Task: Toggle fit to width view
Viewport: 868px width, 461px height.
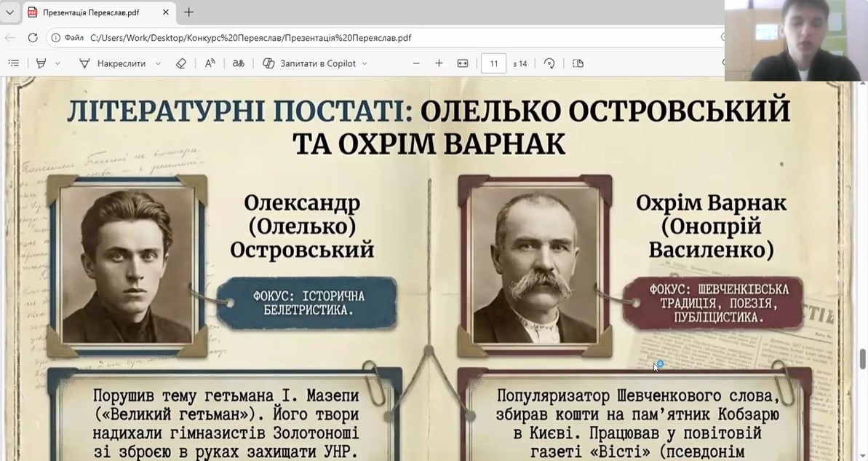Action: pos(462,63)
